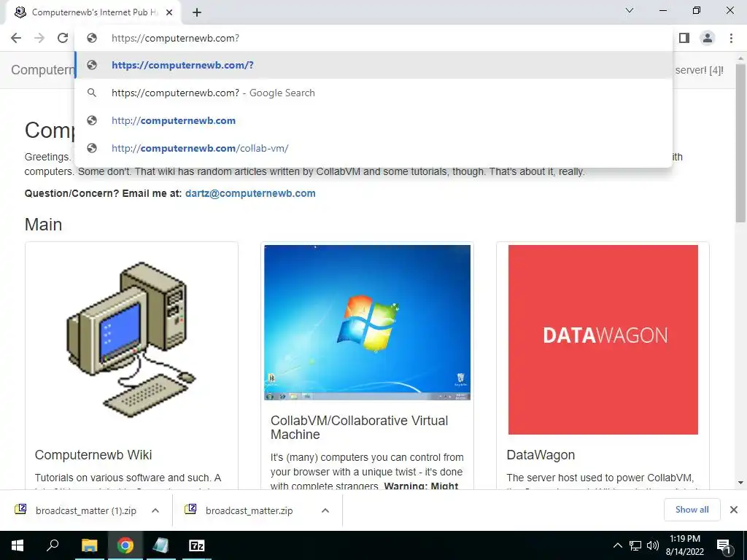Open the network tray icon

tap(635, 545)
